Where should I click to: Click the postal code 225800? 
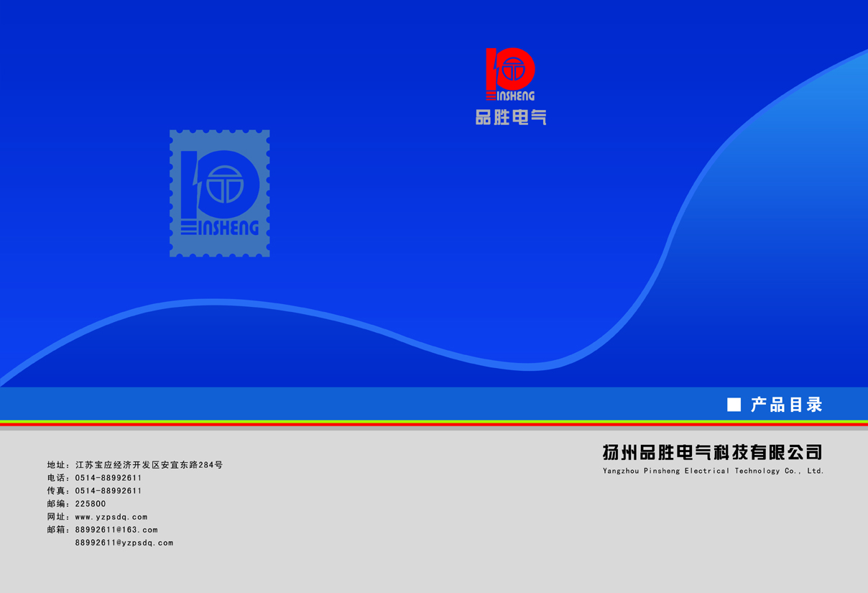point(91,504)
